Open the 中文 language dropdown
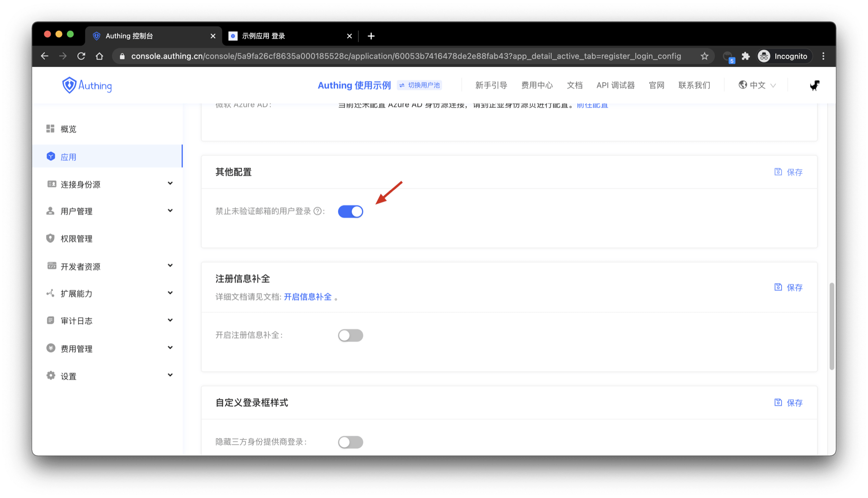This screenshot has height=498, width=868. click(757, 85)
